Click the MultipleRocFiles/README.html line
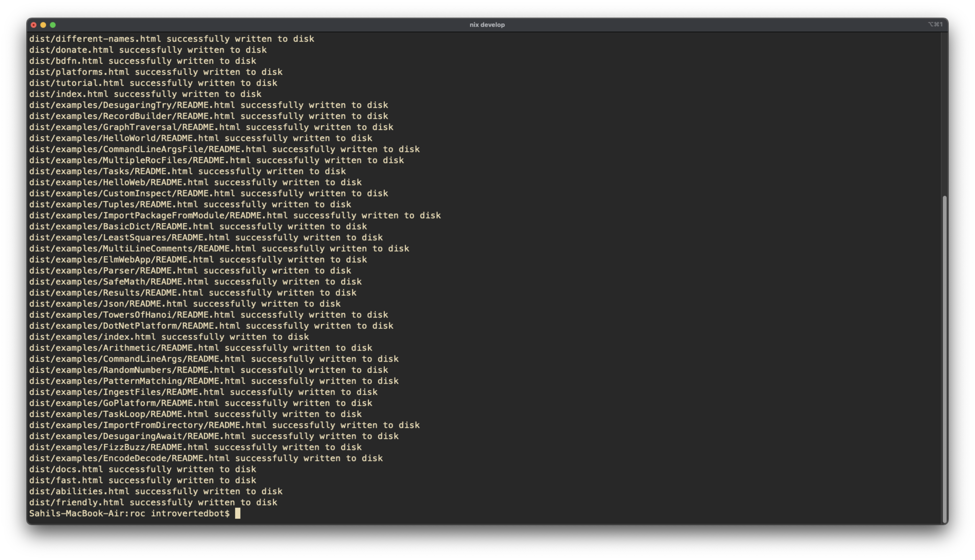The width and height of the screenshot is (975, 560). 216,160
